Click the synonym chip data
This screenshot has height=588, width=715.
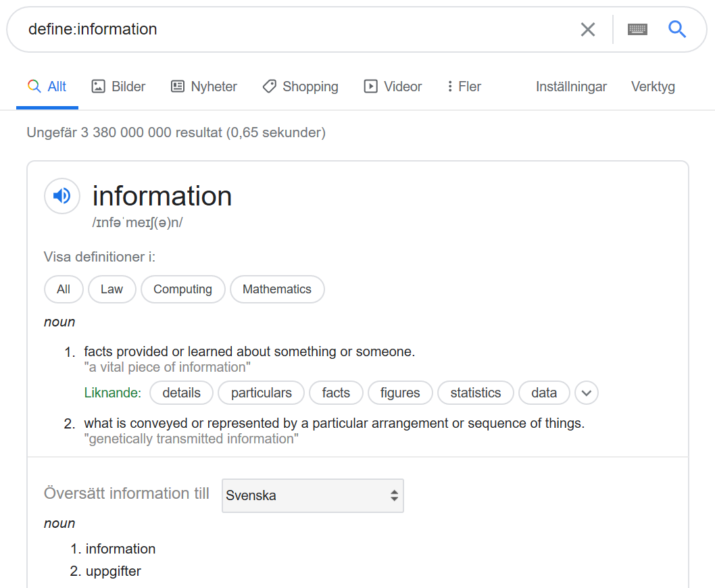click(x=544, y=393)
